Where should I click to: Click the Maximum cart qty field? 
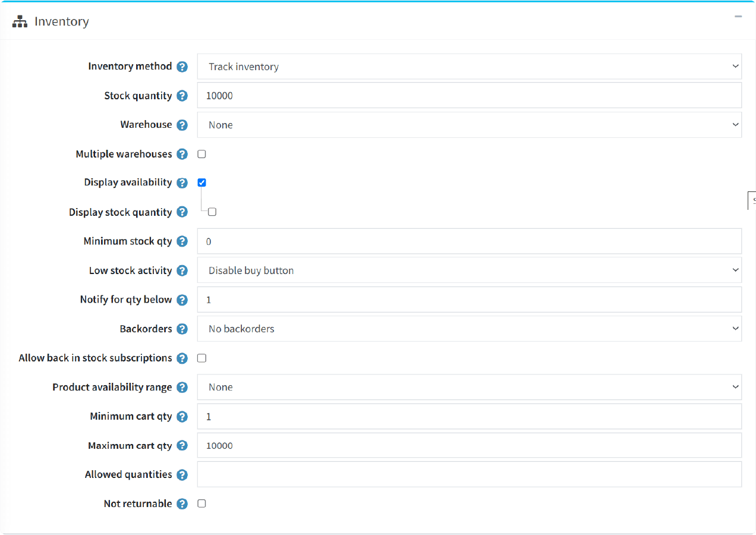(x=469, y=445)
